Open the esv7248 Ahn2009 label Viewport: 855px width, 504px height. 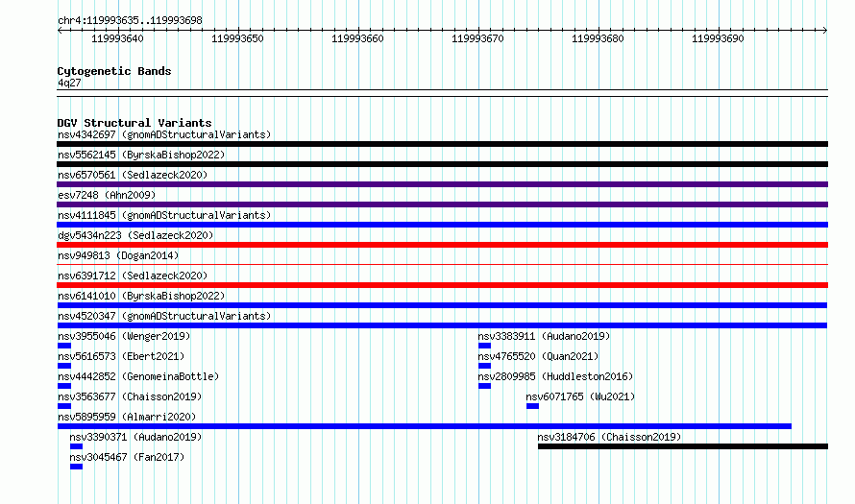[107, 195]
